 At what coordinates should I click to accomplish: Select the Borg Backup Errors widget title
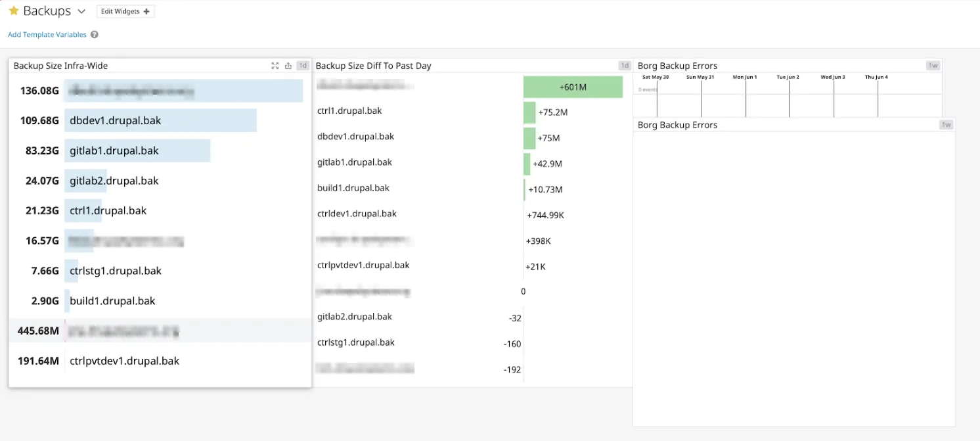677,66
